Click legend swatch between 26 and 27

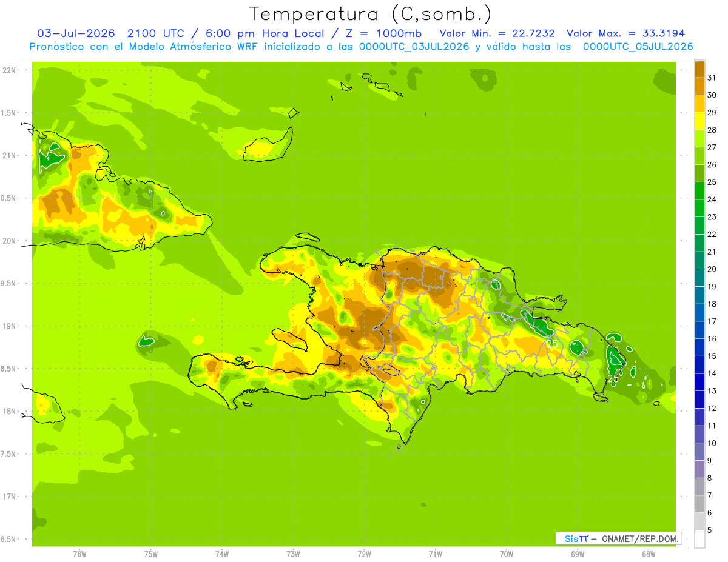tap(699, 156)
